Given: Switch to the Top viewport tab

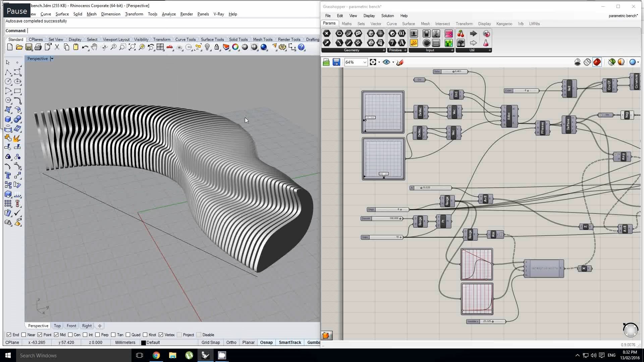Looking at the screenshot, I should 57,326.
